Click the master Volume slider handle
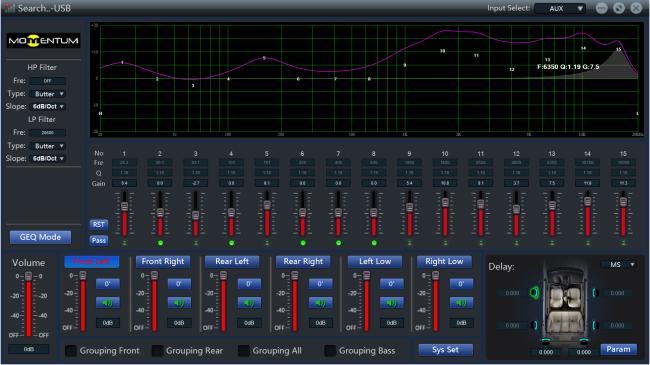 tap(28, 277)
